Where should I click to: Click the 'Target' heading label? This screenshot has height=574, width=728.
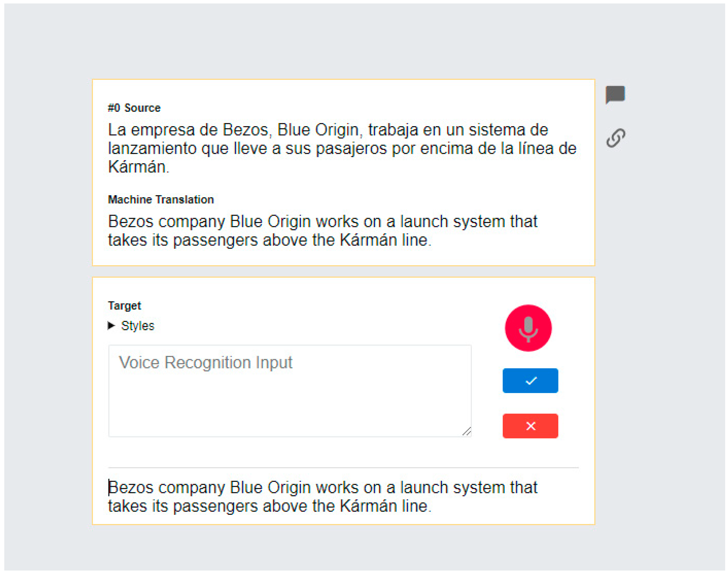point(124,305)
